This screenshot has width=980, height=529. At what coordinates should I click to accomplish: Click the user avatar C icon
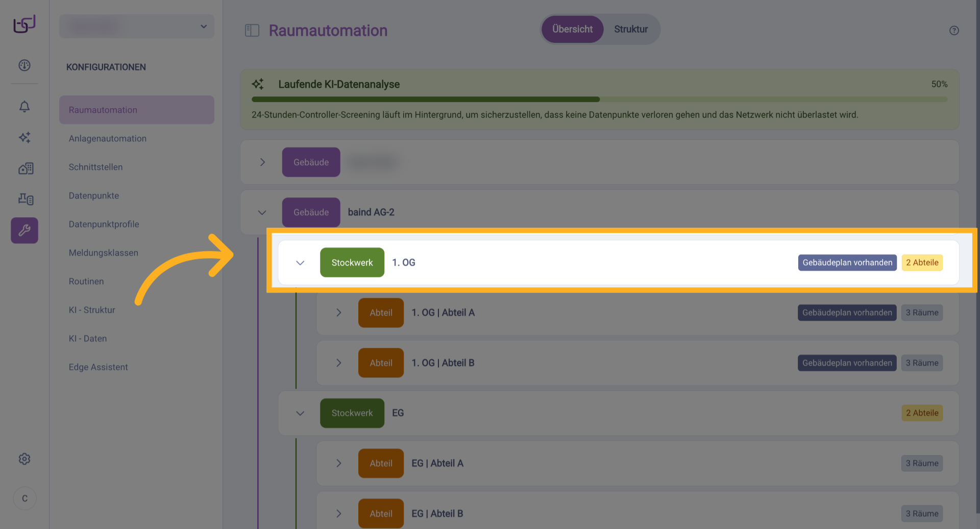pyautogui.click(x=24, y=498)
